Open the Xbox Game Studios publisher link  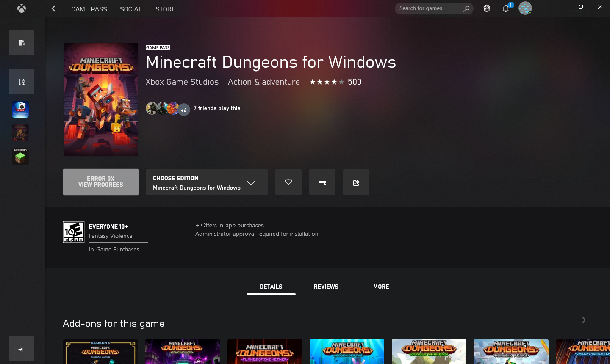182,82
